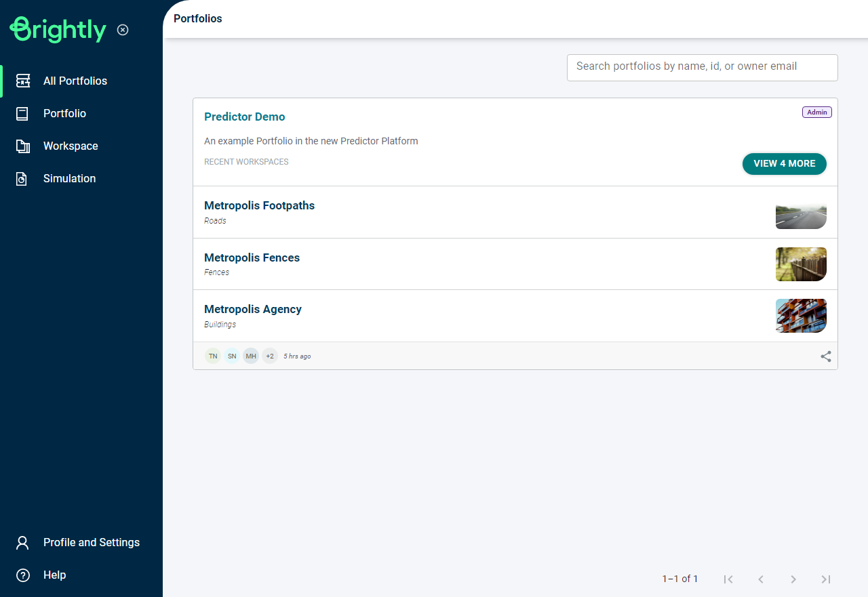Click the Profile and Settings person icon
868x597 pixels.
(x=22, y=542)
